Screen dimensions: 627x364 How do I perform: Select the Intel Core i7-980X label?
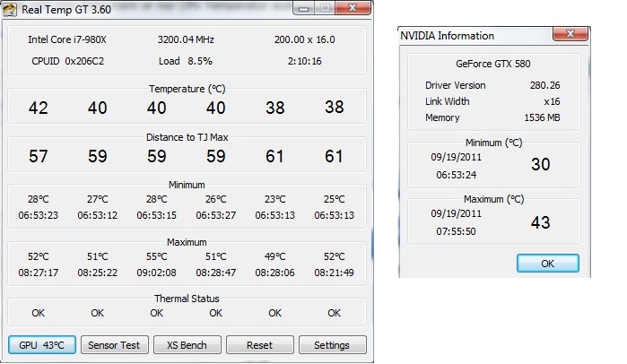coord(67,39)
